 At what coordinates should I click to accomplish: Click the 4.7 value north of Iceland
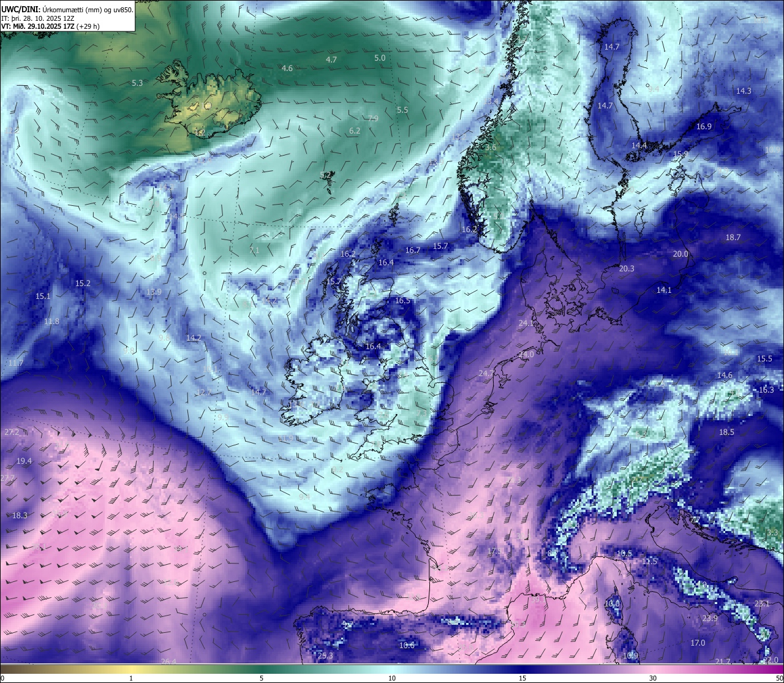[331, 60]
